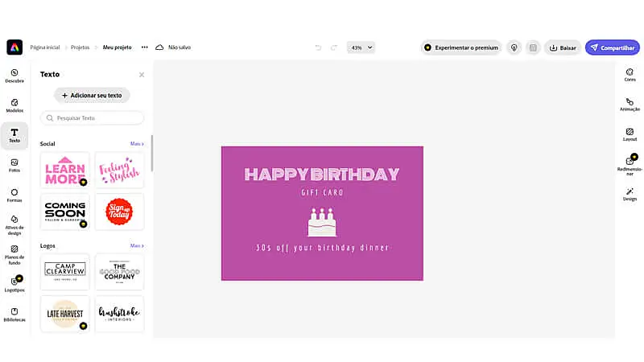Open the Redimensionar premium tool
644x362 pixels.
(630, 165)
